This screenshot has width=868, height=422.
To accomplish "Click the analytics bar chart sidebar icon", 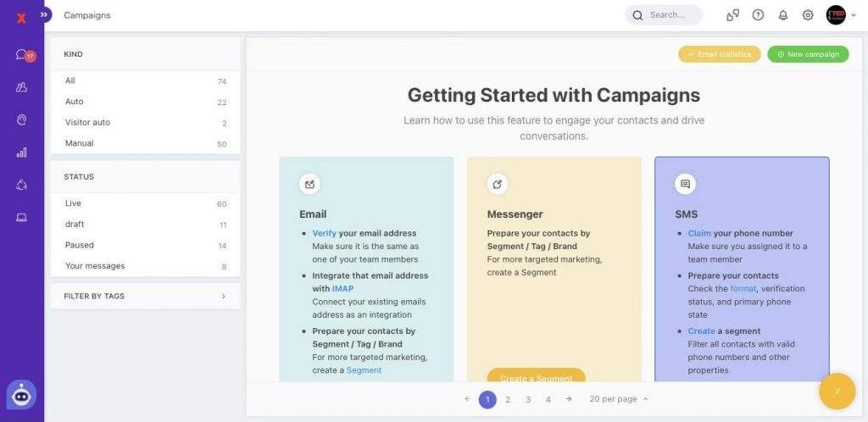I will point(22,153).
